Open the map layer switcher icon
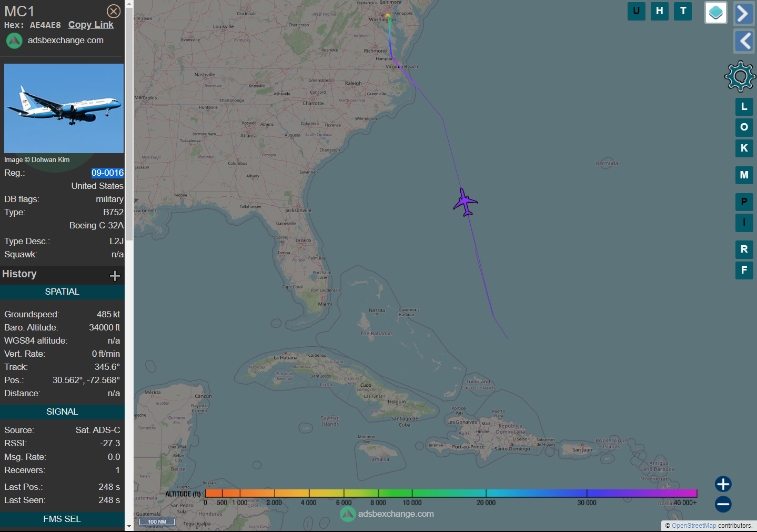This screenshot has width=757, height=532. point(716,13)
